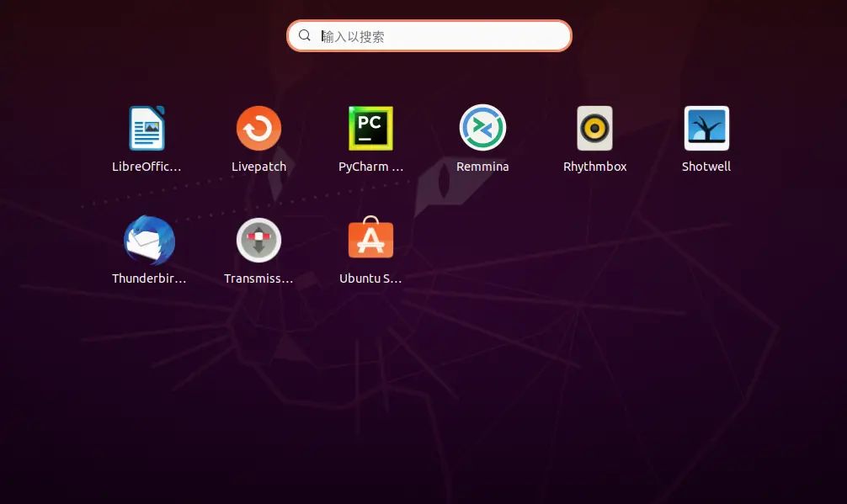The height and width of the screenshot is (504, 847).
Task: Click the magnifying glass search icon
Action: pyautogui.click(x=305, y=35)
